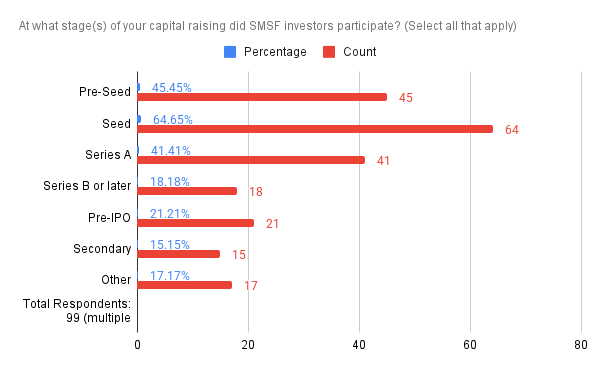Select the Percentage legend label
This screenshot has height=371, width=600.
275,52
